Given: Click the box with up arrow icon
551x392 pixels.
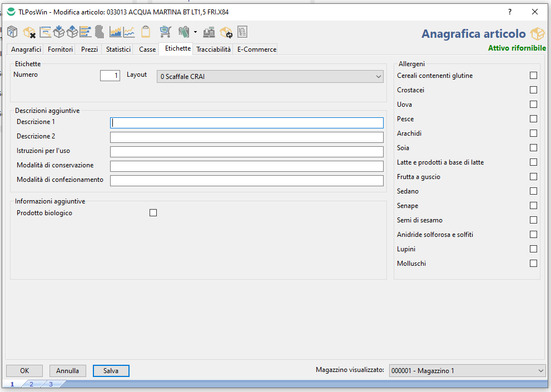Looking at the screenshot, I should pos(72,32).
